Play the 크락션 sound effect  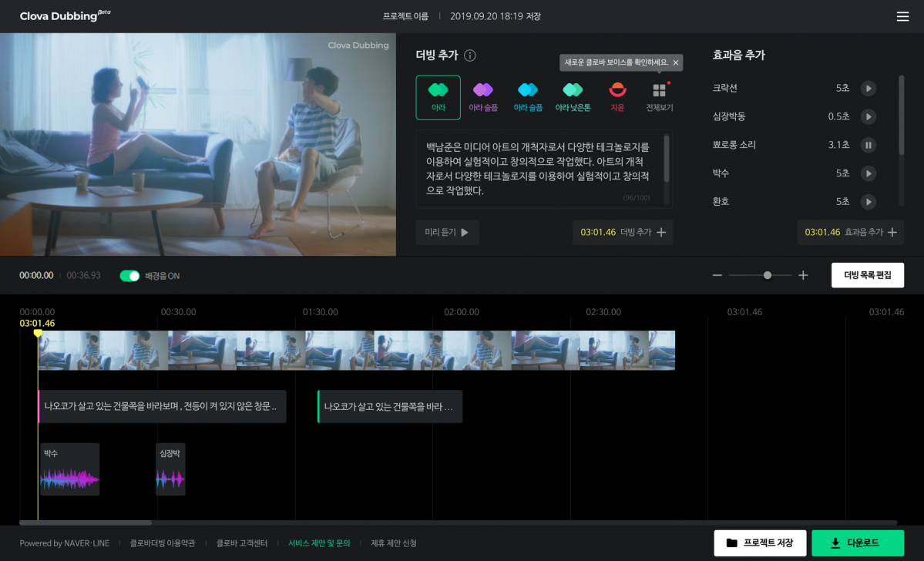pos(868,89)
